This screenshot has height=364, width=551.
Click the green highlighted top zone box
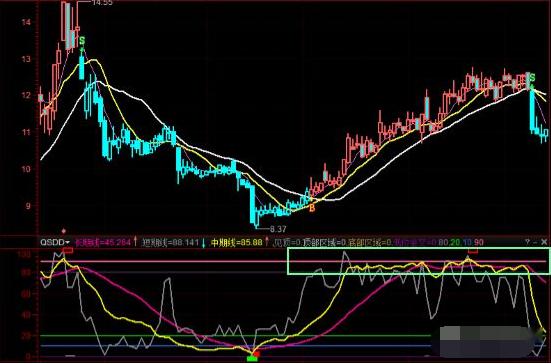(x=418, y=261)
